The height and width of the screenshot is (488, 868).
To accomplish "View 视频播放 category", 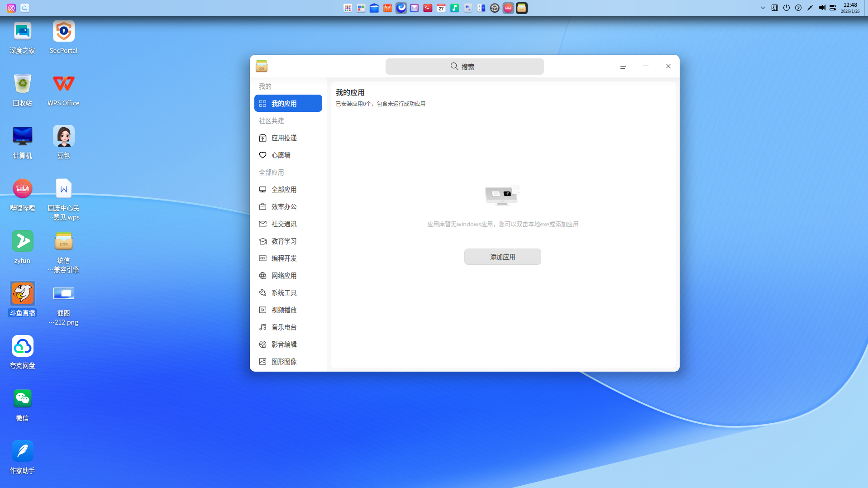I will 288,310.
